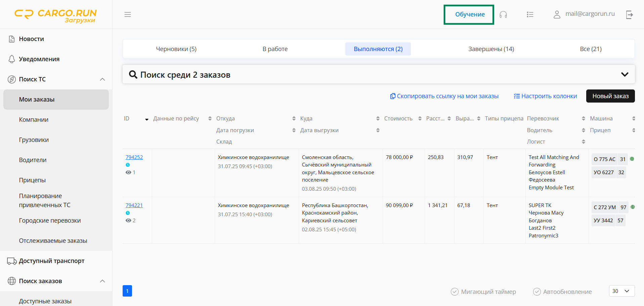Go to pagination page 1
644x306 pixels.
127,291
